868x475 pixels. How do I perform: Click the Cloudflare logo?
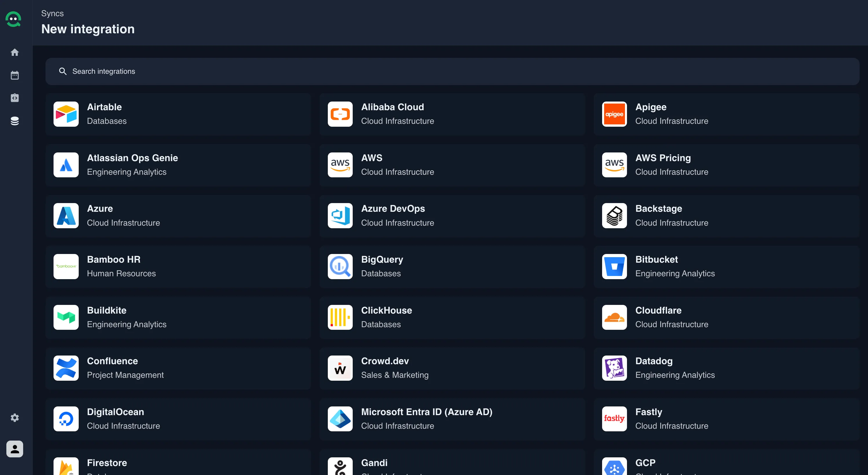614,317
